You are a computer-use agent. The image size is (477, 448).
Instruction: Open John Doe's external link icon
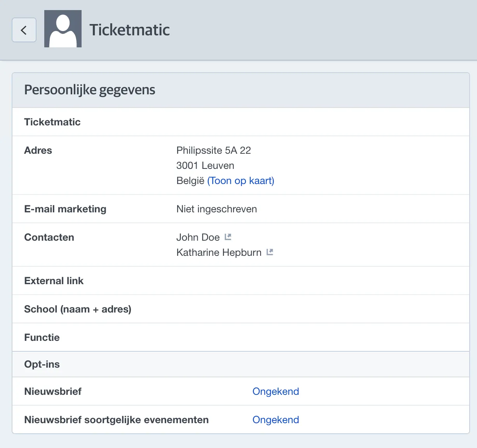(x=228, y=237)
